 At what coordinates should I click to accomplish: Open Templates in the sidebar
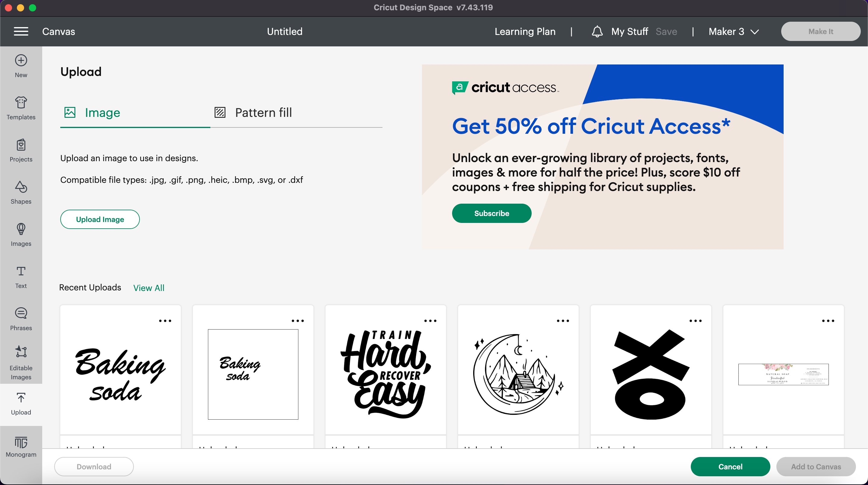(21, 108)
